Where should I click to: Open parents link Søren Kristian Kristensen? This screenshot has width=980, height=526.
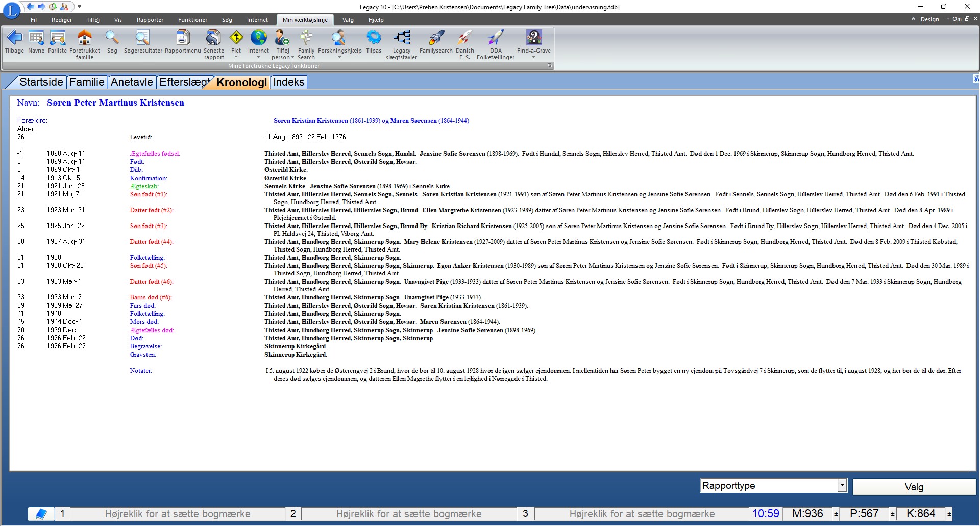point(311,121)
